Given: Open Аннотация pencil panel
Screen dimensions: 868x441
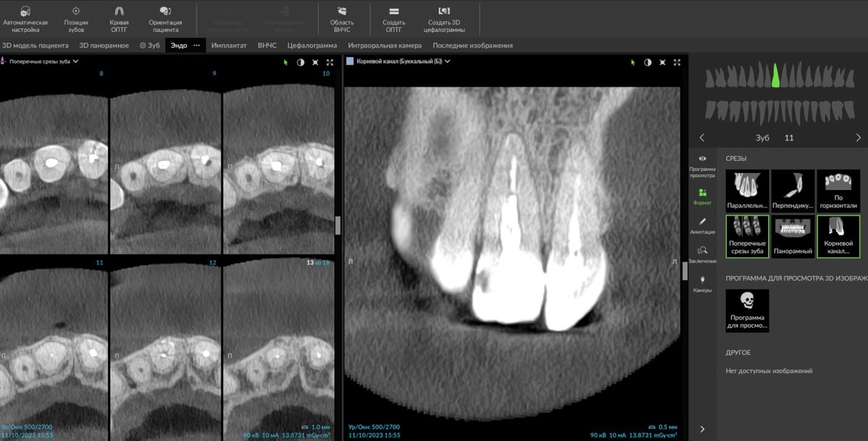Looking at the screenshot, I should [x=702, y=226].
